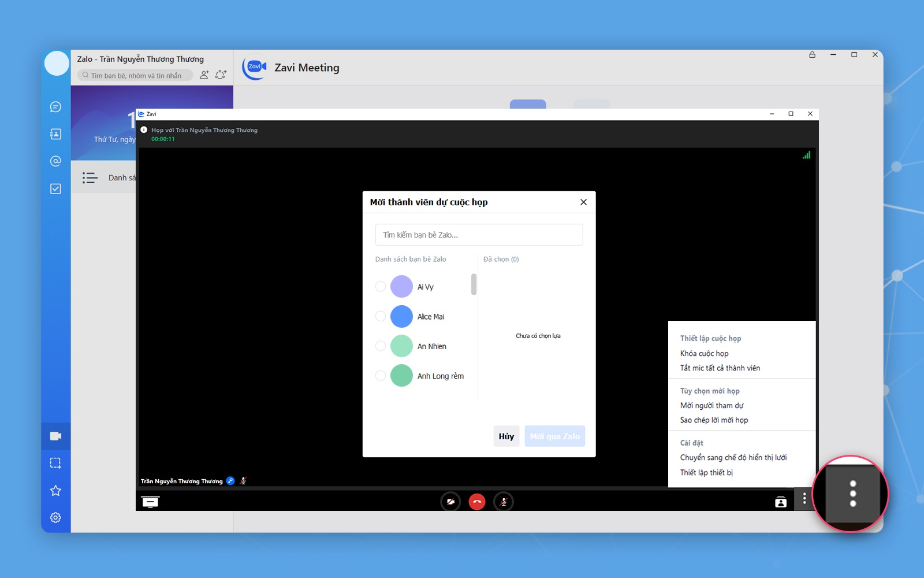Viewport: 924px width, 578px height.
Task: Open the To-Do checkbox icon in sidebar
Action: pyautogui.click(x=55, y=189)
